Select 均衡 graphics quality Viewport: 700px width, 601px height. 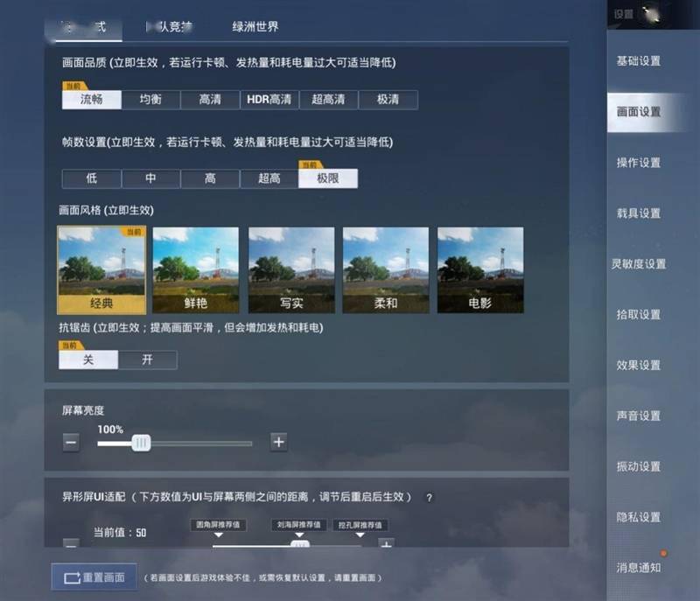[x=150, y=100]
